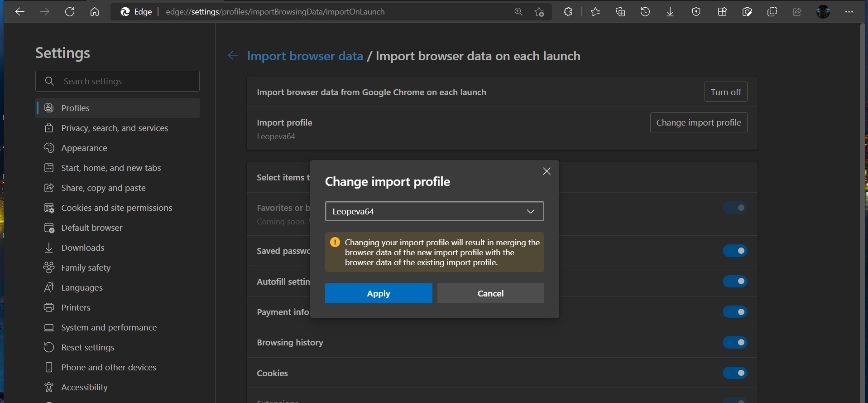Add this page to favorites star icon
The width and height of the screenshot is (868, 403).
(539, 12)
